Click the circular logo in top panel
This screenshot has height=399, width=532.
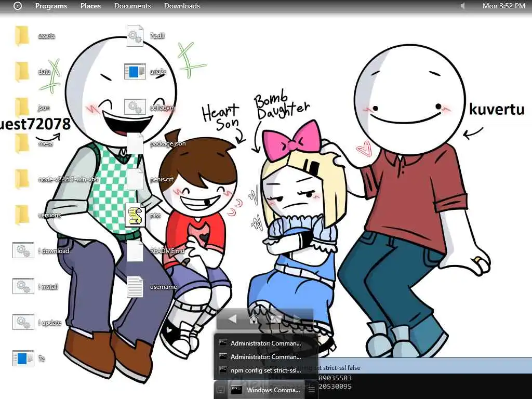click(17, 6)
